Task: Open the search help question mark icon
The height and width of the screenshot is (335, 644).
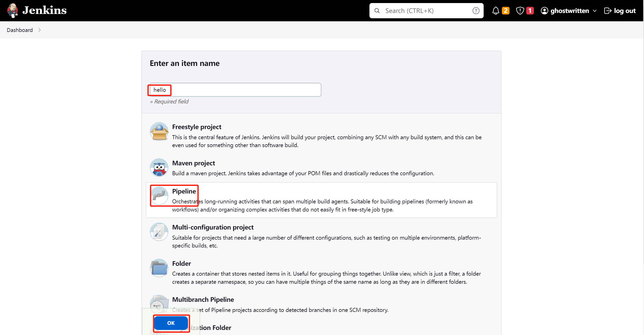Action: coord(476,11)
